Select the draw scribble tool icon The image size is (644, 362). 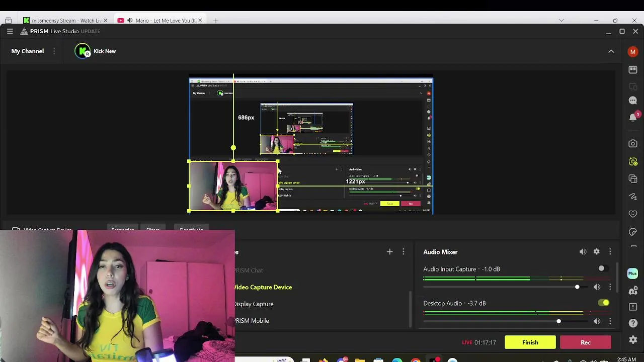click(x=633, y=197)
